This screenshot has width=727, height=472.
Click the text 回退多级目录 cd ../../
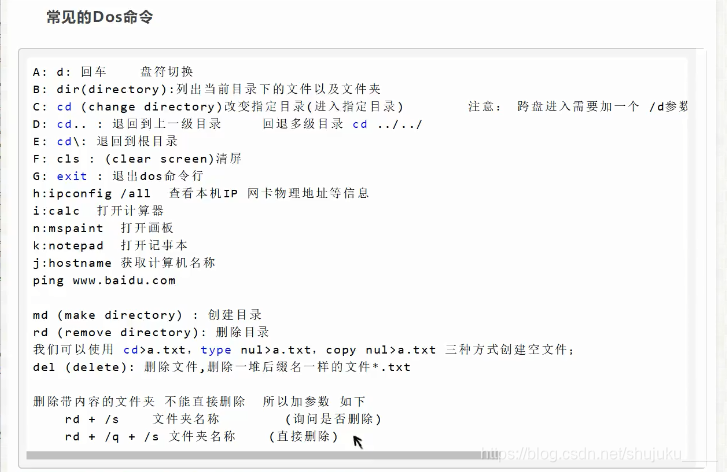342,124
